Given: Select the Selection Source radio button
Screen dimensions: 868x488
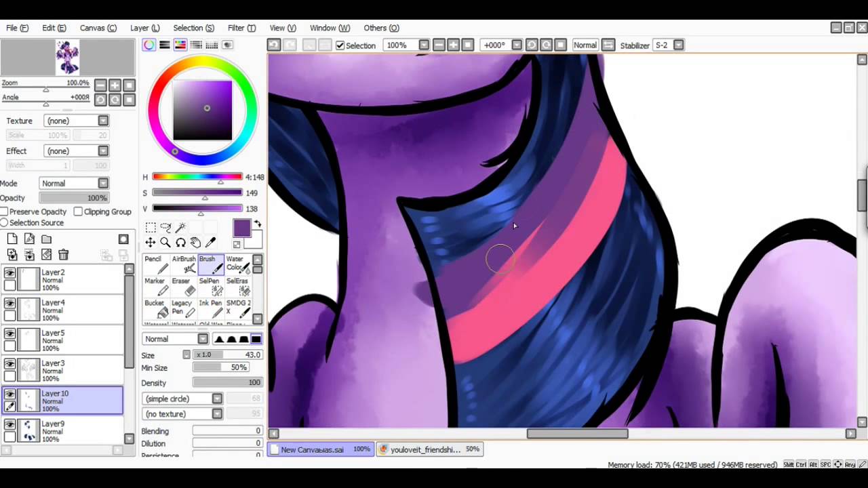Looking at the screenshot, I should point(4,222).
